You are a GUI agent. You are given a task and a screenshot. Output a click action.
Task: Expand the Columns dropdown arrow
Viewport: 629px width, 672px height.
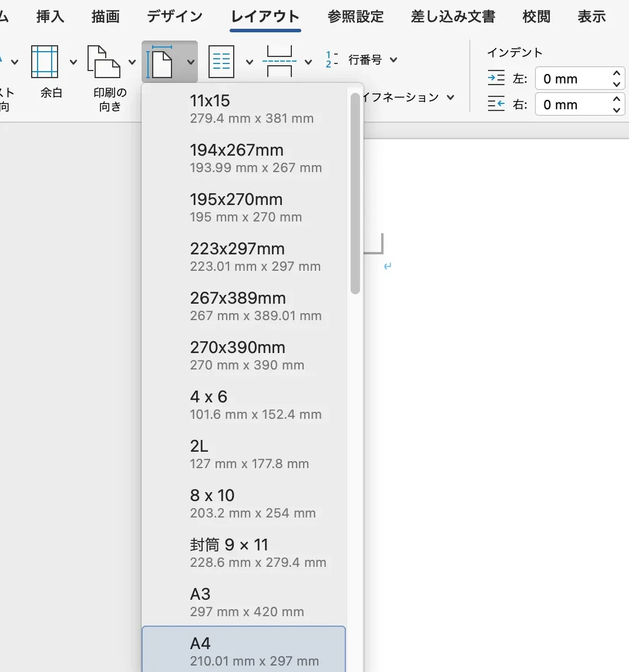pos(250,62)
